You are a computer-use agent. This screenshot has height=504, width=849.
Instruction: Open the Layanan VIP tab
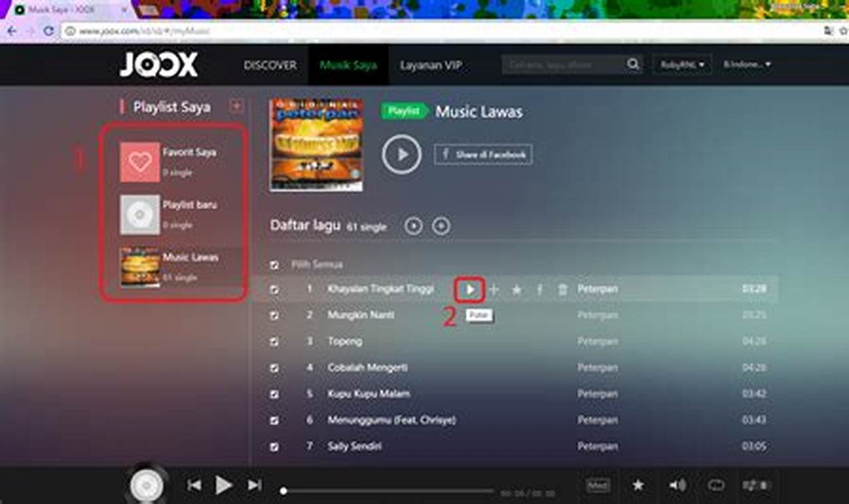[430, 65]
